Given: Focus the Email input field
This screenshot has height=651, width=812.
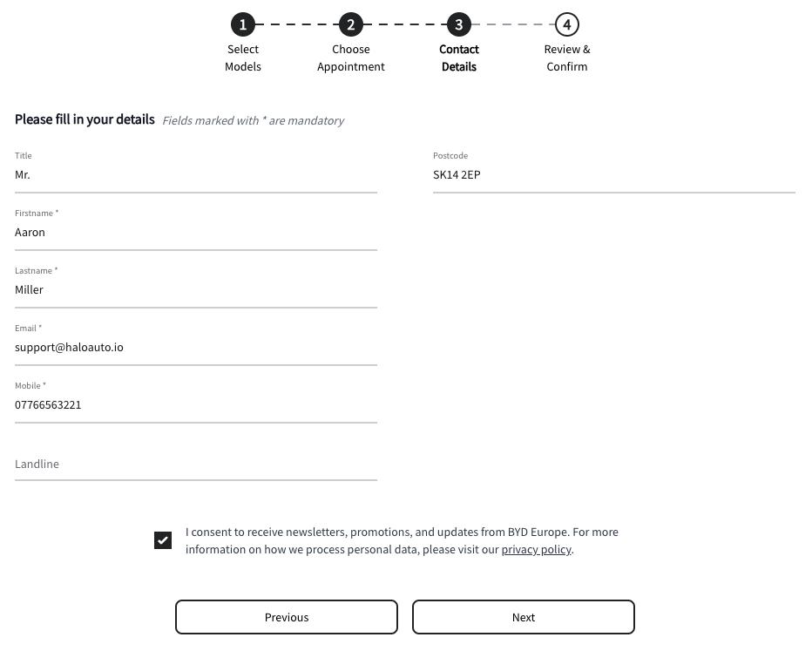Looking at the screenshot, I should (195, 348).
